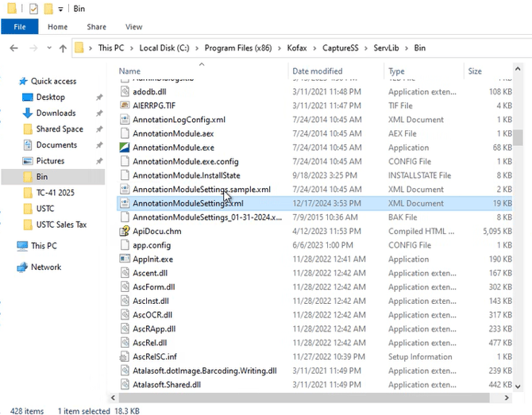Image resolution: width=532 pixels, height=415 pixels.
Task: Click the Up one level arrow
Action: pos(63,48)
